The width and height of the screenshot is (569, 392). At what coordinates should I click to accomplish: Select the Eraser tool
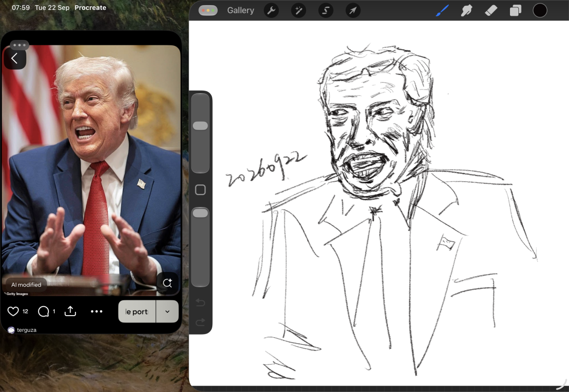point(491,11)
